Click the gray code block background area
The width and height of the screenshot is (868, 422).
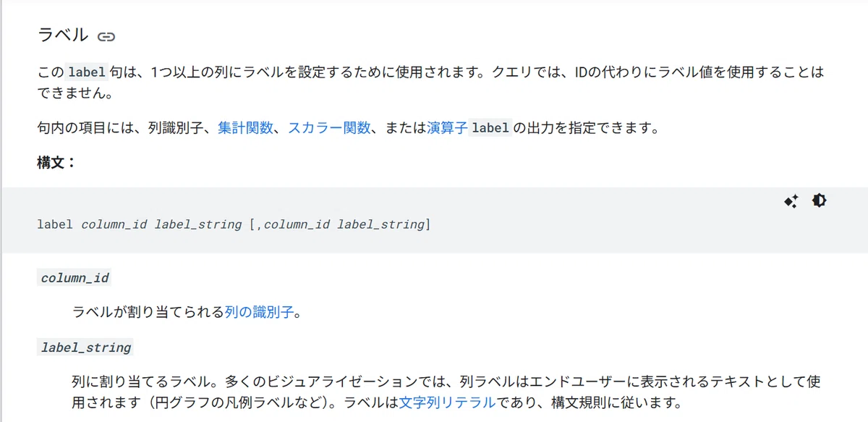tap(434, 220)
